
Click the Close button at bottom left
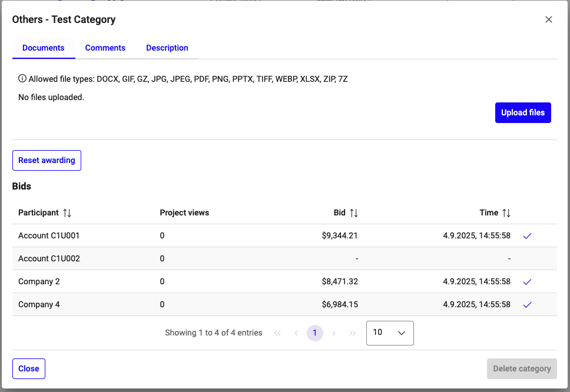point(29,368)
